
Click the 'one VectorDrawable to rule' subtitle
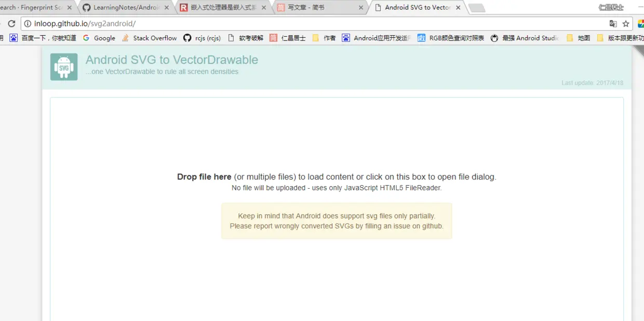[x=162, y=72]
